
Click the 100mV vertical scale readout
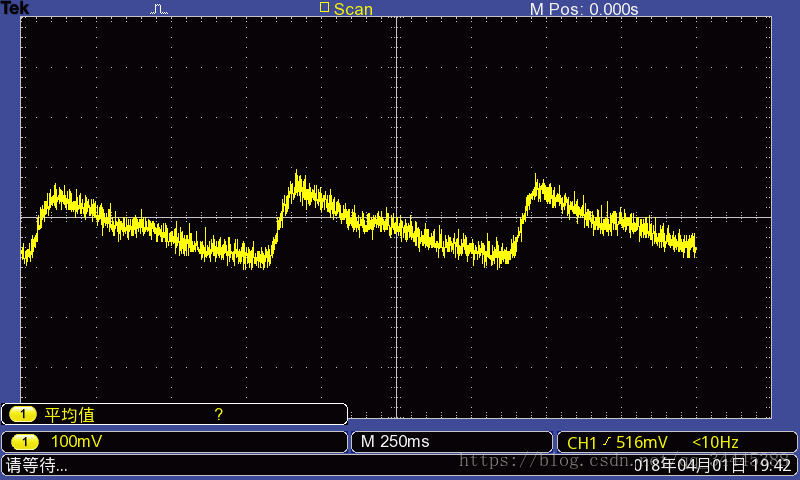click(77, 441)
